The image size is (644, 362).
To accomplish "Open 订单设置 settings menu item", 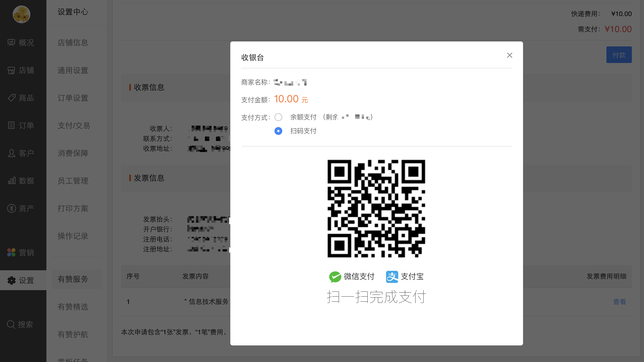I will [73, 98].
